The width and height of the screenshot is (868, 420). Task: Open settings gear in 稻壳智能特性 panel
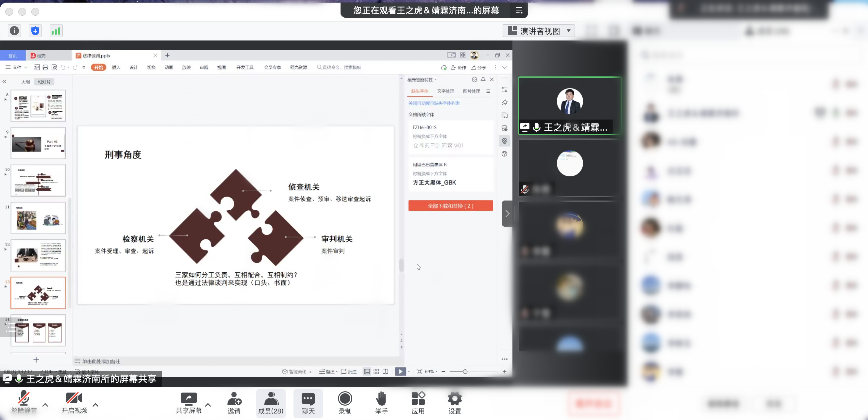475,79
